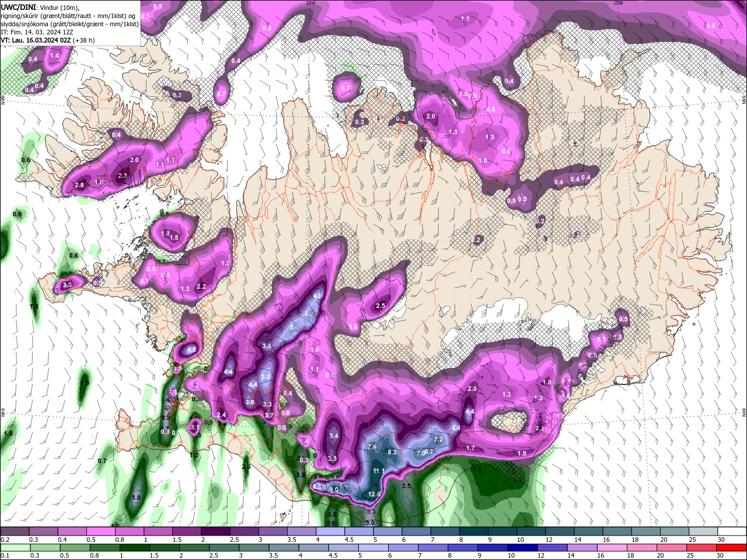Click the '6.7' precipitation value on the map
The image size is (747, 560).
click(x=429, y=452)
